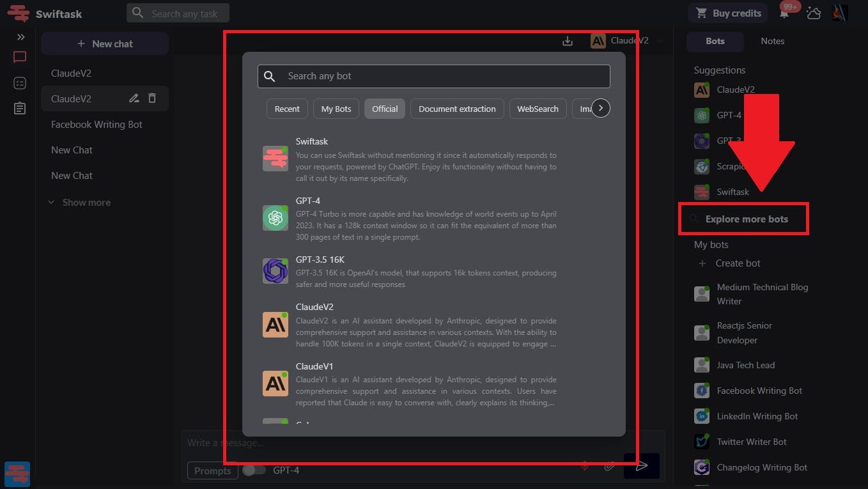Click Explore more bots
868x489 pixels.
(x=743, y=219)
